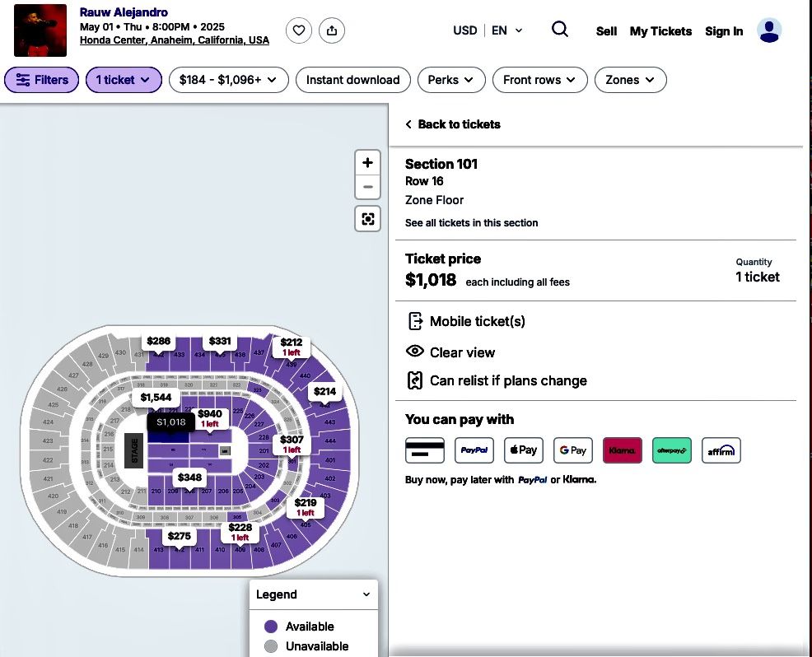
Task: Select the $214 price marker
Action: 324,391
